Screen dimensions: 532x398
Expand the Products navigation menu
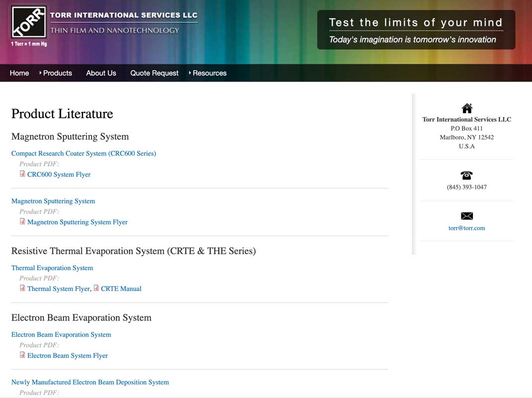point(57,73)
